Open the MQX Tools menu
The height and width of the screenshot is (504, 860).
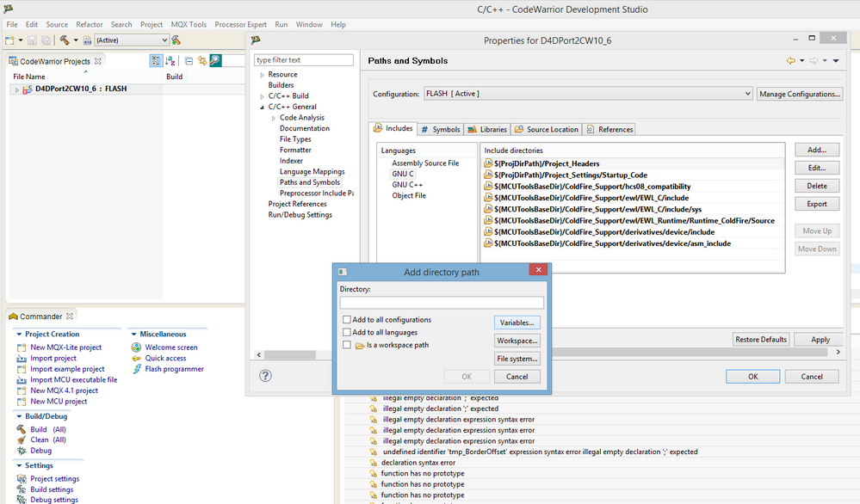pyautogui.click(x=189, y=25)
